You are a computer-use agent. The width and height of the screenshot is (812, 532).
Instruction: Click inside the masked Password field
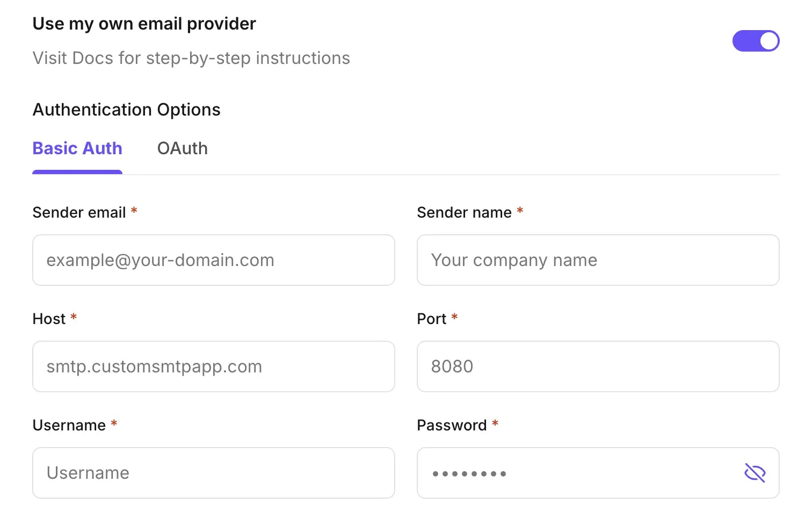point(564,473)
